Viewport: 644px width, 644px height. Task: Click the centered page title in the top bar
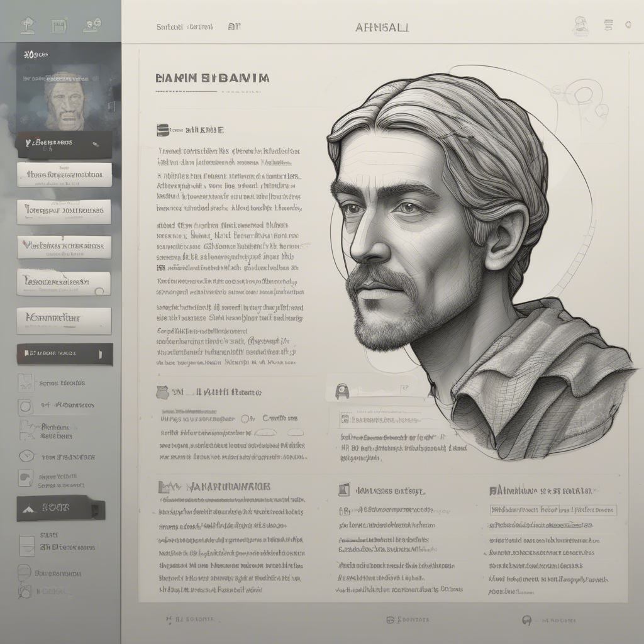coord(382,28)
